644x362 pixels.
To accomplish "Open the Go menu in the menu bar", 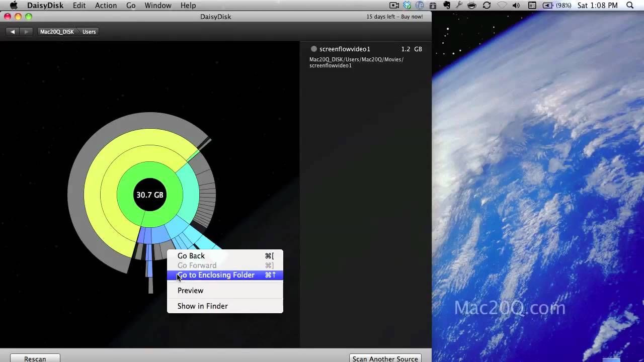I will pyautogui.click(x=131, y=6).
